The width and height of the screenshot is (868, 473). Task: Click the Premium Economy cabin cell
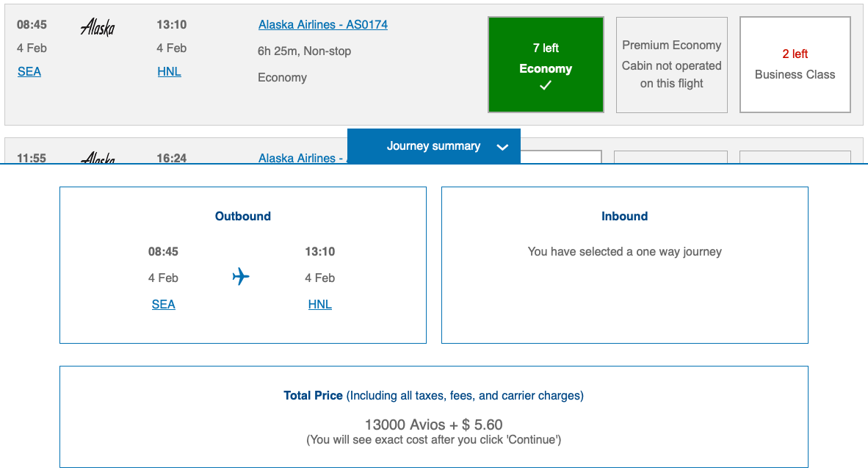(x=671, y=65)
